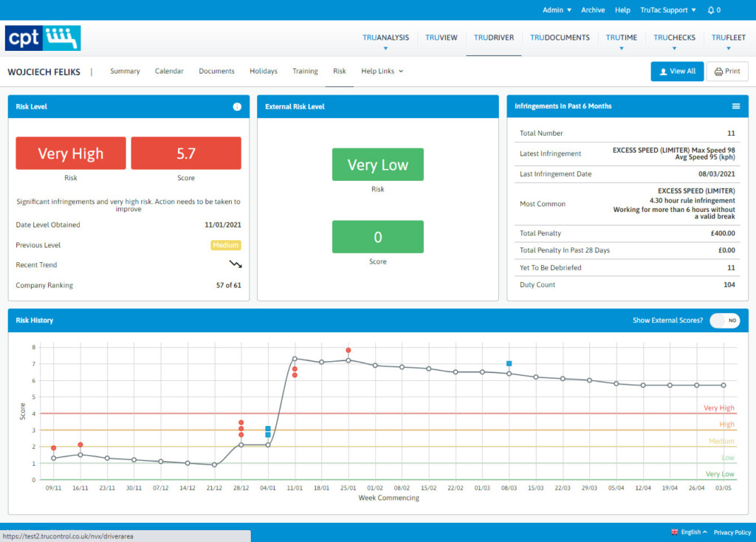Click the Very High threshold label on chart
The height and width of the screenshot is (542, 756).
pos(718,408)
